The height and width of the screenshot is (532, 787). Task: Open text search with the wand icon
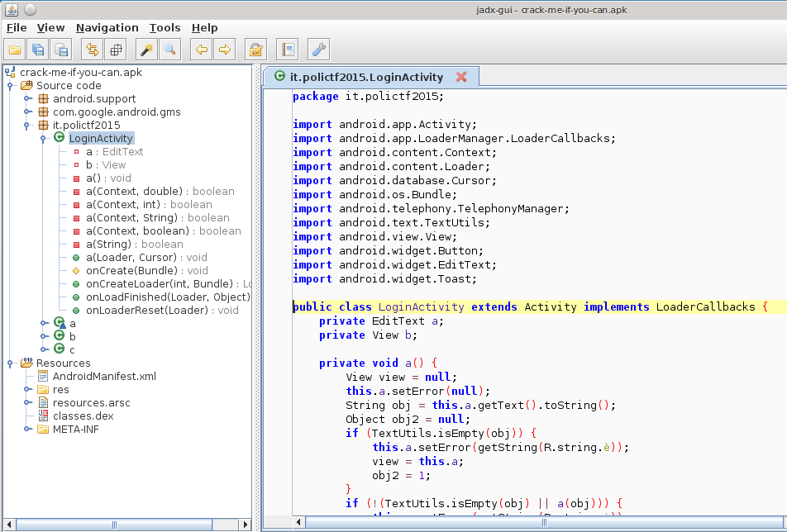click(x=146, y=50)
